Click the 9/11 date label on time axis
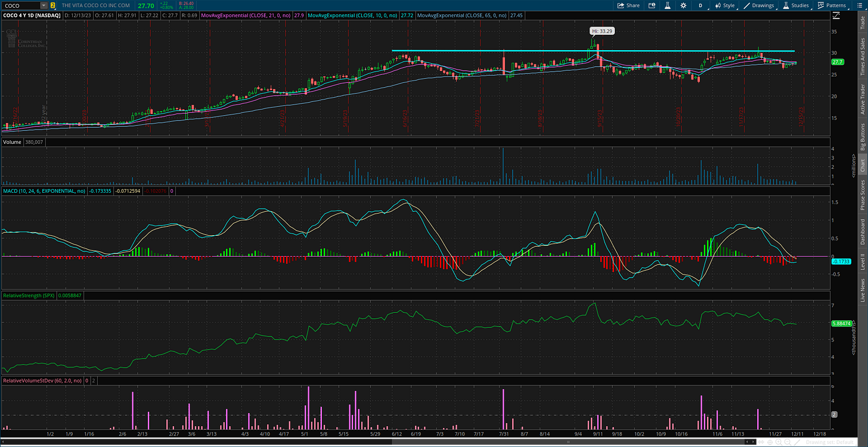This screenshot has height=447, width=868. [x=597, y=434]
